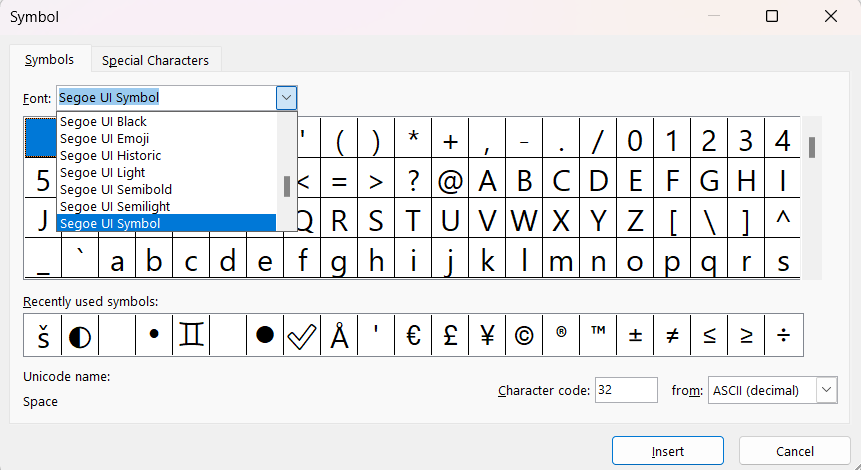Select the asterisk * in the symbol grid

click(x=413, y=138)
